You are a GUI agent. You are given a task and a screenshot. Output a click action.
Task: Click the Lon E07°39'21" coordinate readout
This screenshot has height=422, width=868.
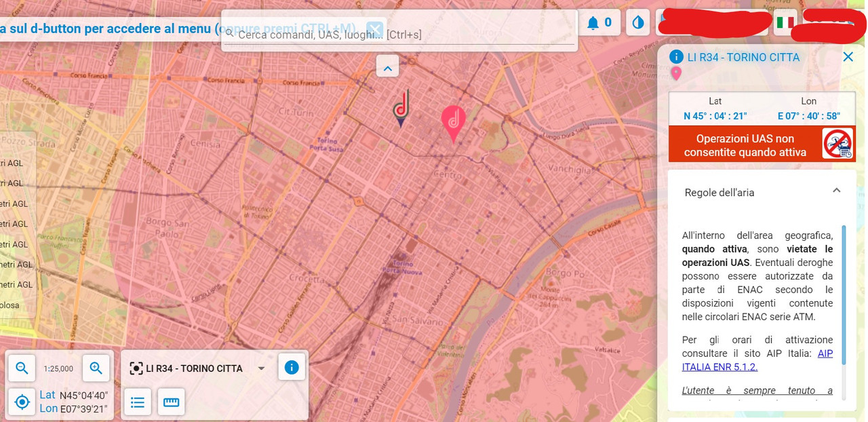[73, 408]
